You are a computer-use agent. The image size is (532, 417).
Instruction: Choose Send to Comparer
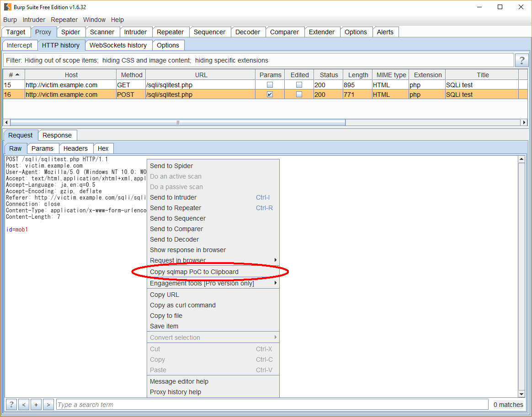(213, 229)
